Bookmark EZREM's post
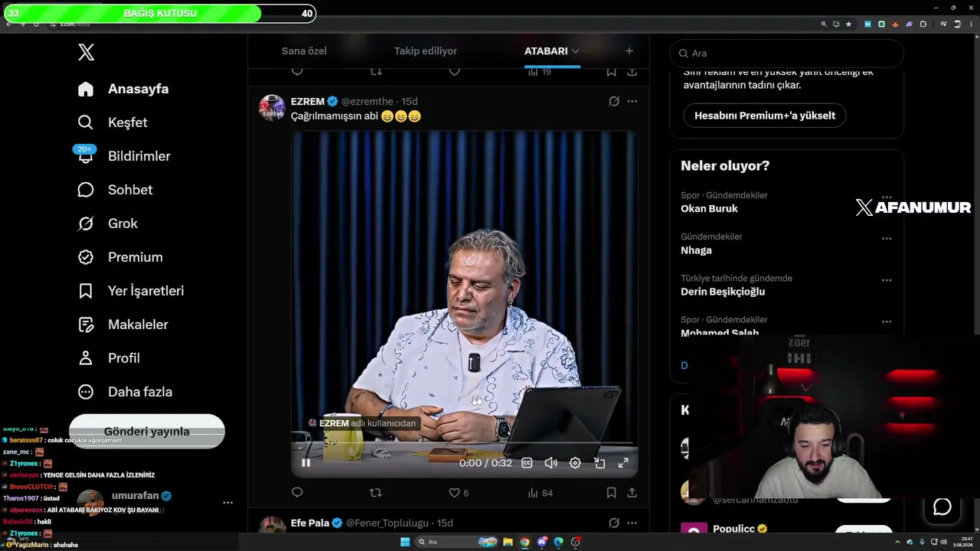 (x=611, y=493)
